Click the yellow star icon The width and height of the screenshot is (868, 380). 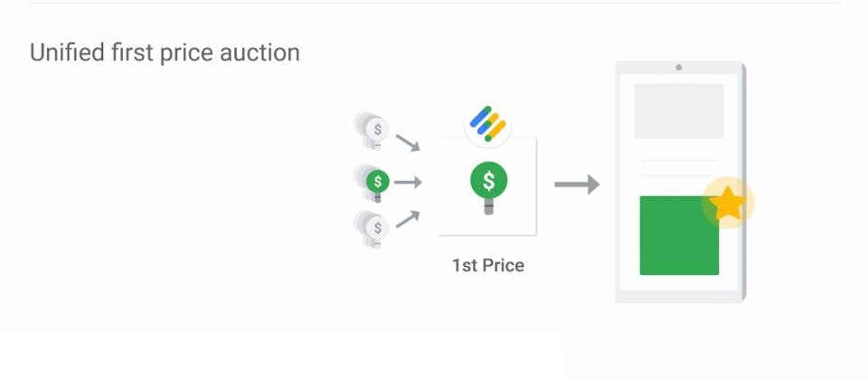tap(727, 203)
